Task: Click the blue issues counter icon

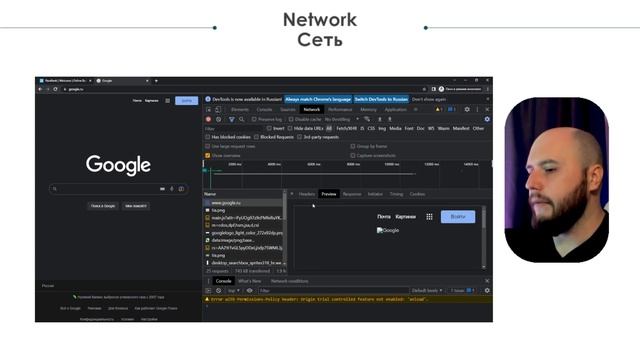Action: point(451,109)
